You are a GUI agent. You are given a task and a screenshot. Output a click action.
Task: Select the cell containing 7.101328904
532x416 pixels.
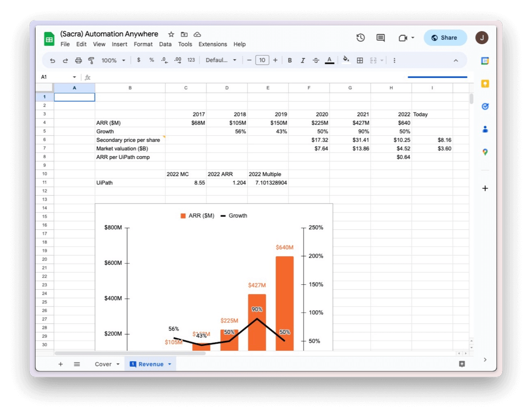pyautogui.click(x=268, y=182)
